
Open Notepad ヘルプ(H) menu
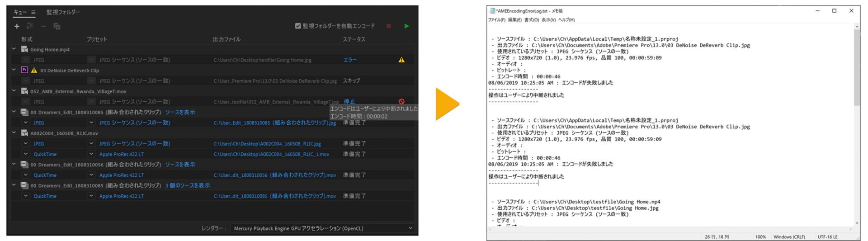566,20
